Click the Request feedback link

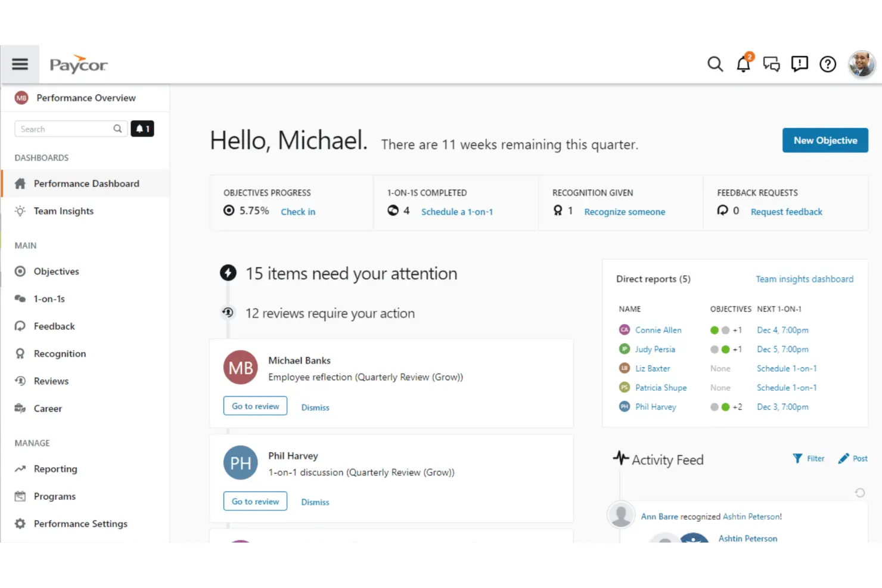(x=786, y=211)
